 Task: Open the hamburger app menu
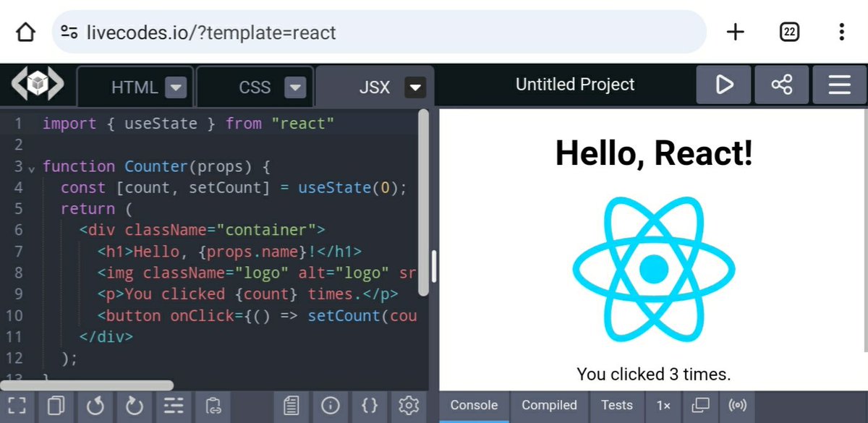(x=839, y=85)
